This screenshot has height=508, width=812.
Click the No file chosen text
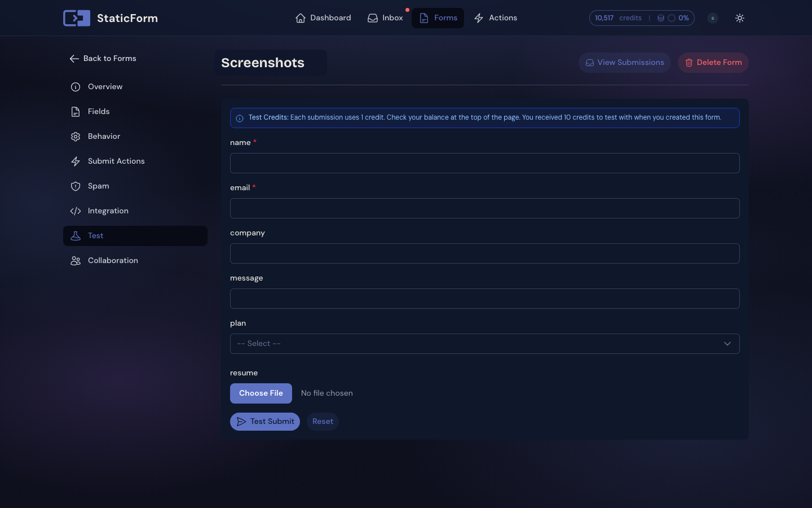[327, 393]
